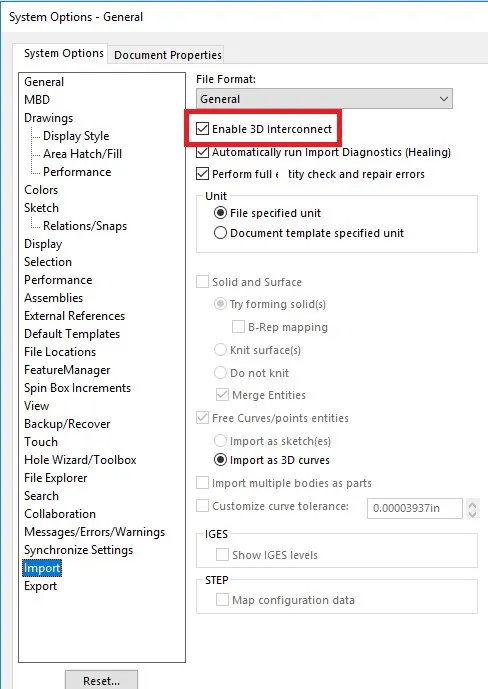This screenshot has height=689, width=488.
Task: Select FeatureManager in the options list
Action: (67, 370)
